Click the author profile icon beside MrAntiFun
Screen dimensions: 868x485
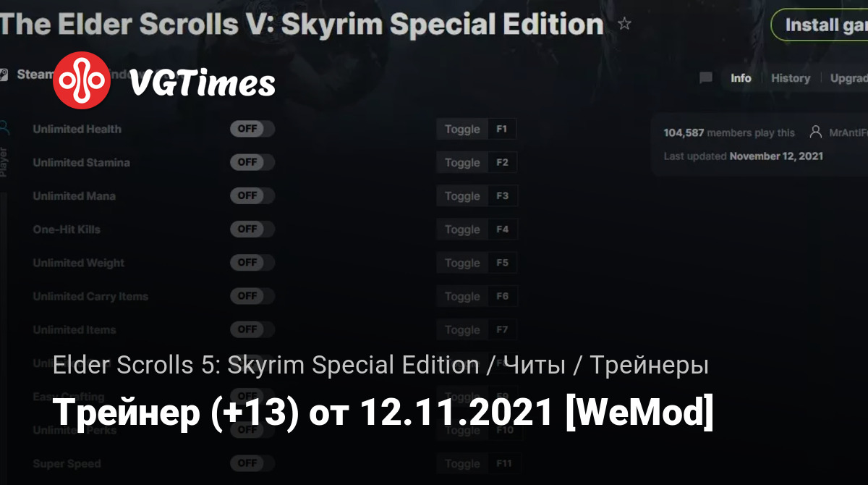pyautogui.click(x=816, y=132)
